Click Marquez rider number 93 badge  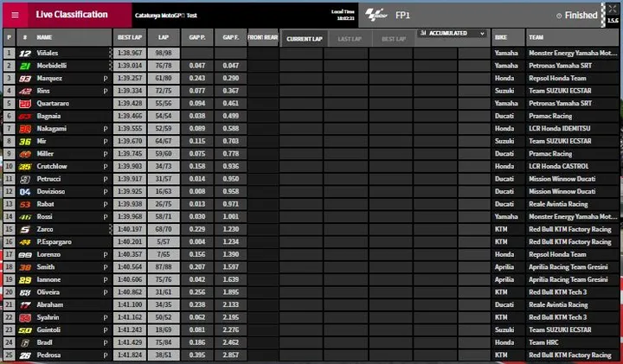point(25,79)
